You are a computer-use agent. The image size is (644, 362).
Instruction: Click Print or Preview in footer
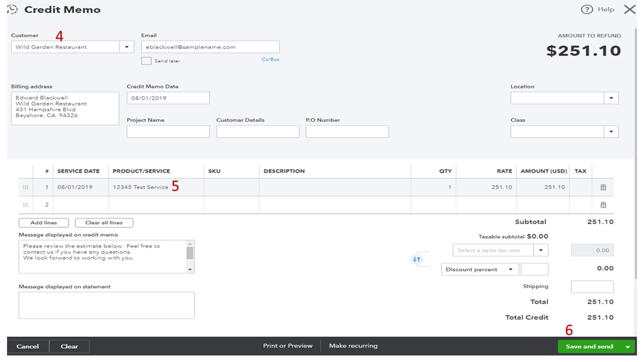(288, 346)
